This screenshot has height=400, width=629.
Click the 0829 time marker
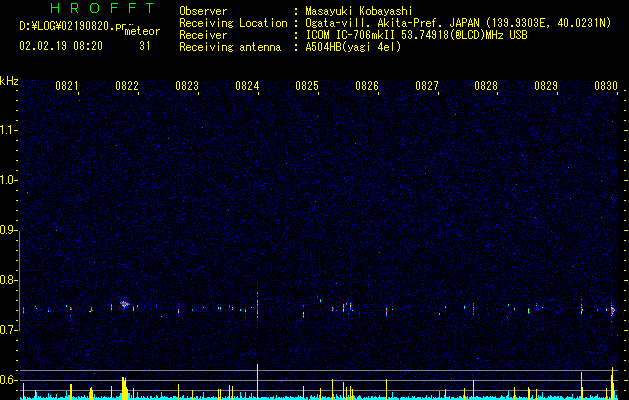pos(546,86)
